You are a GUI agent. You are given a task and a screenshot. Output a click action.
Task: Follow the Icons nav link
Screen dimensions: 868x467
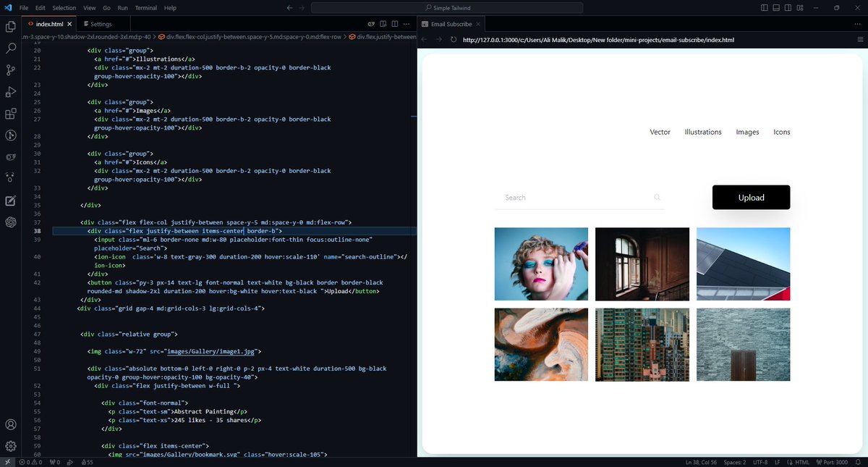(x=782, y=132)
